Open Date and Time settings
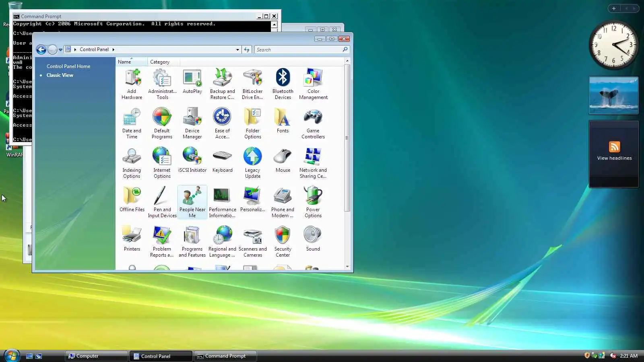Screen dimensions: 644x362 [132, 123]
